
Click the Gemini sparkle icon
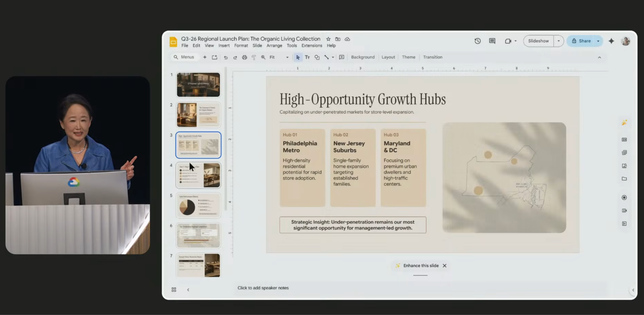click(611, 41)
